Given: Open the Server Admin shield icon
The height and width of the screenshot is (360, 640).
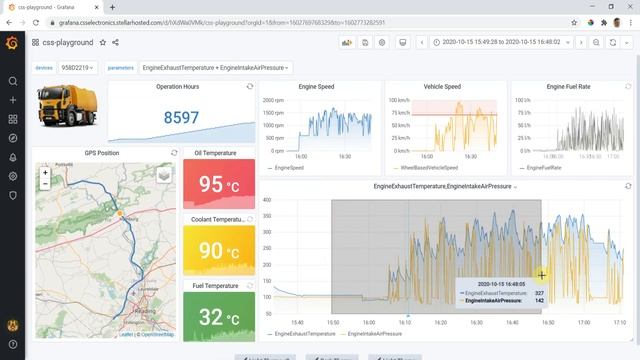Looking at the screenshot, I should pos(13,196).
